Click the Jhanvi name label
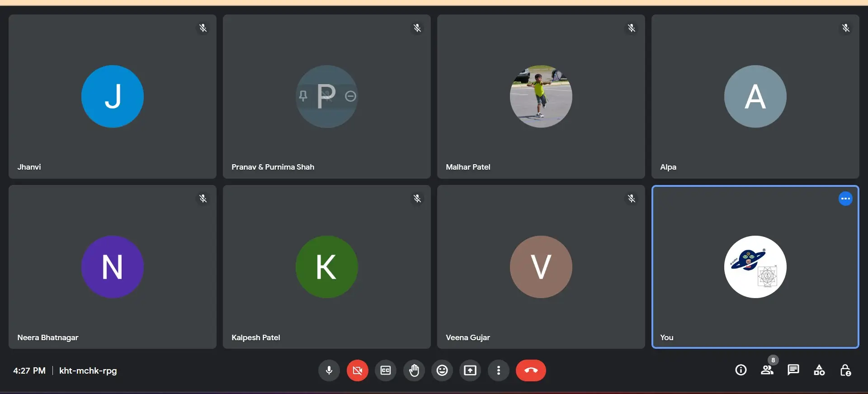This screenshot has width=868, height=394. pyautogui.click(x=29, y=167)
